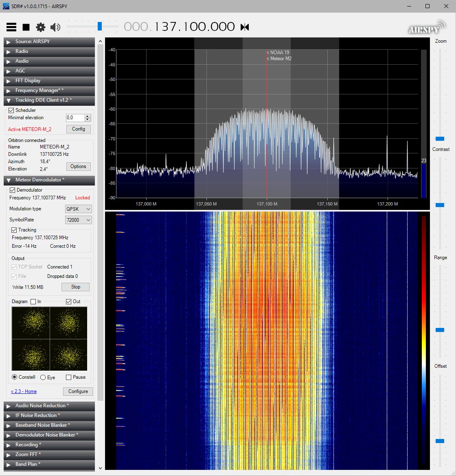Viewport: 456px width, 476px height.
Task: Click the center-tuning icon beside frequency
Action: pyautogui.click(x=245, y=27)
